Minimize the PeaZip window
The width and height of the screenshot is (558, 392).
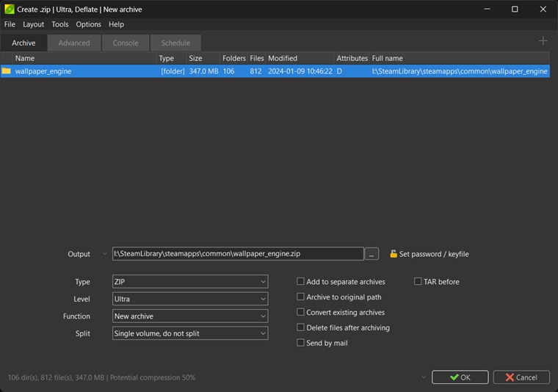pos(487,10)
